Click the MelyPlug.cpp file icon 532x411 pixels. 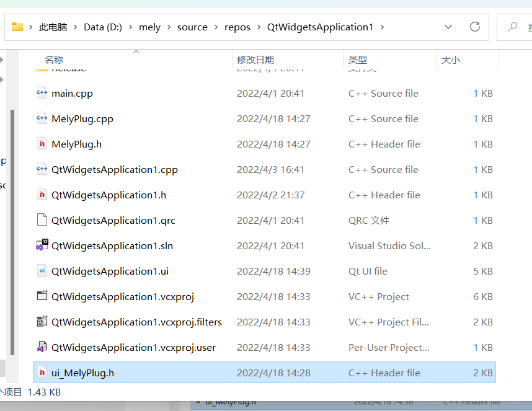click(42, 118)
